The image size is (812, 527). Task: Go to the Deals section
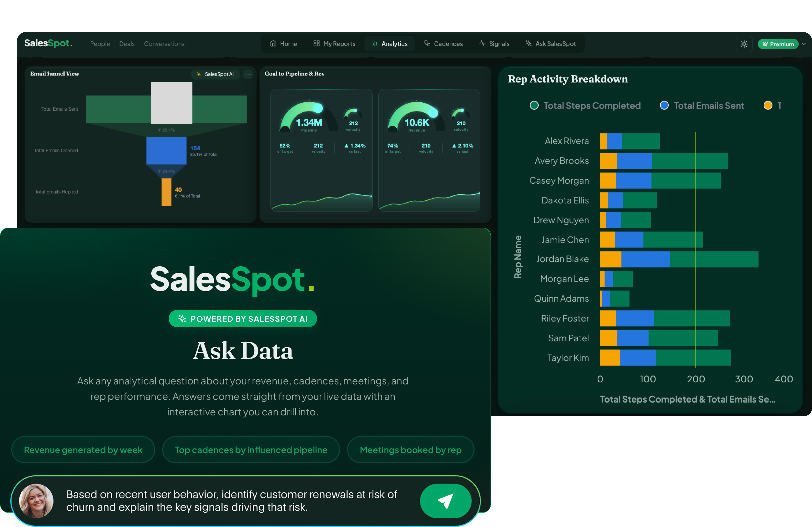[x=127, y=44]
